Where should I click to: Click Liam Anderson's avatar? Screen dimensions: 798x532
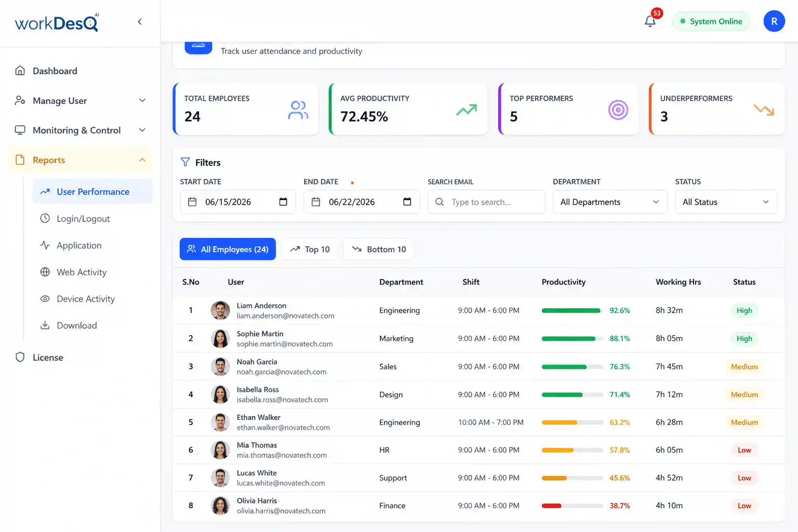coord(220,311)
